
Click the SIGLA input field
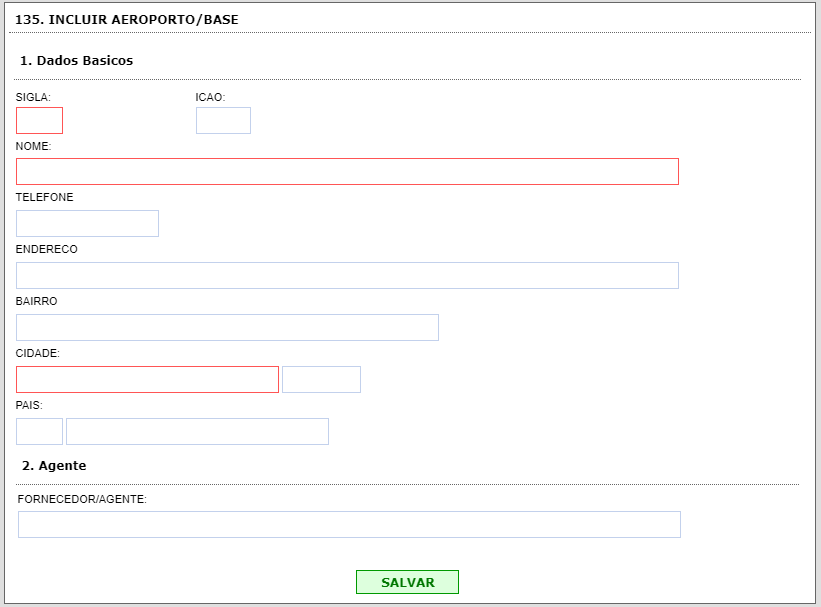(x=39, y=121)
